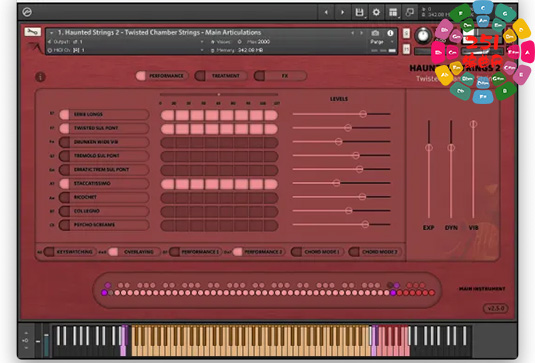Adjust the Drunken Wide Vib level slider

[x=338, y=141]
